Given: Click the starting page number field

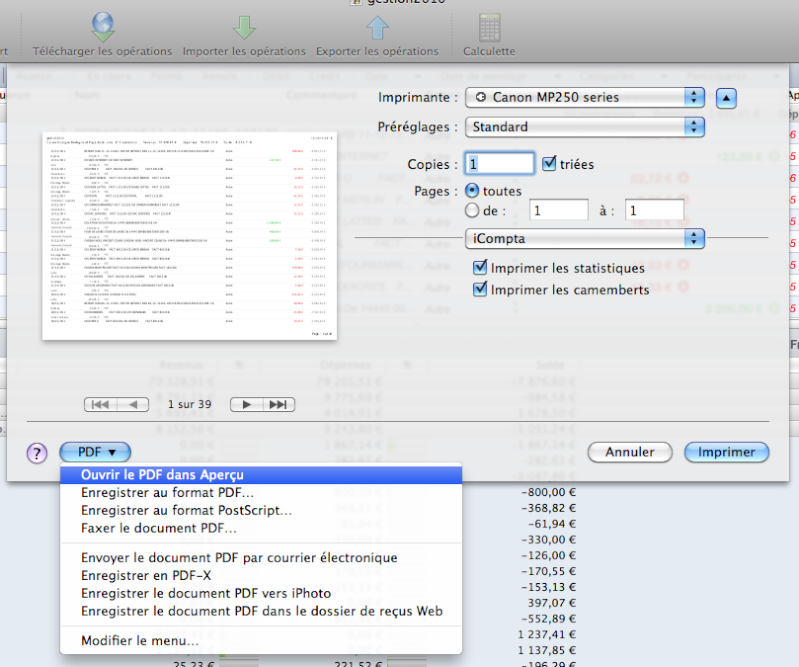Looking at the screenshot, I should (559, 210).
